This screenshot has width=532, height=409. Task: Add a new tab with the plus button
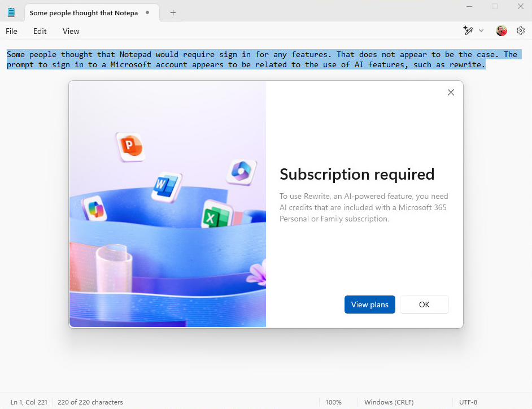pyautogui.click(x=173, y=12)
